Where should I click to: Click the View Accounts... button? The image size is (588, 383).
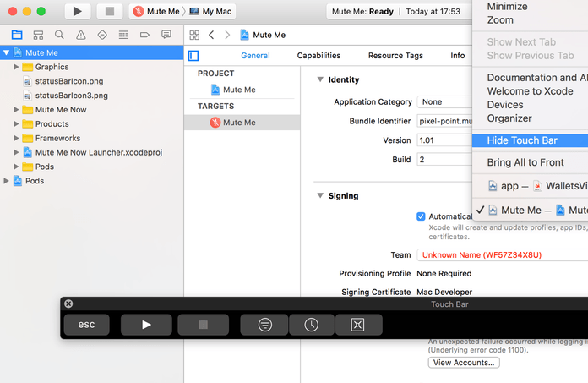[464, 363]
